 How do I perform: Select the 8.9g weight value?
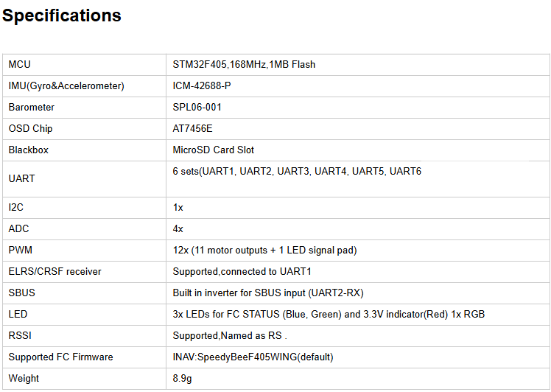click(183, 379)
